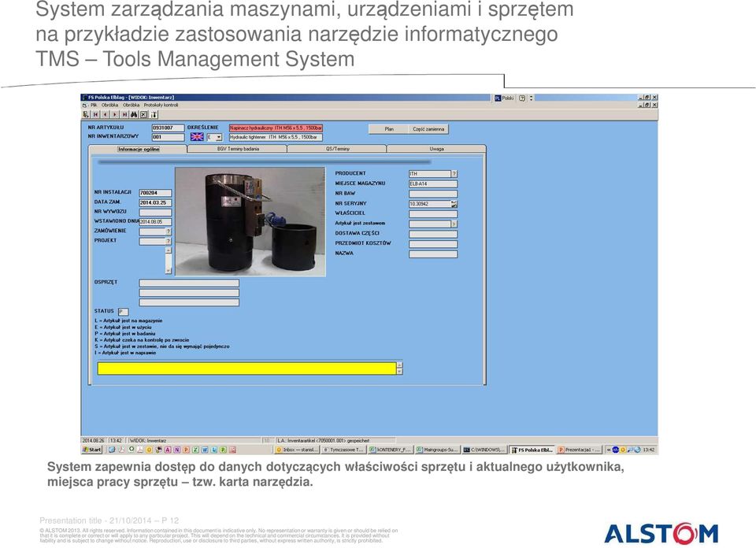The width and height of the screenshot is (756, 548).
Task: Open lookup button next to ZAMÓWIENIE
Action: pos(169,231)
